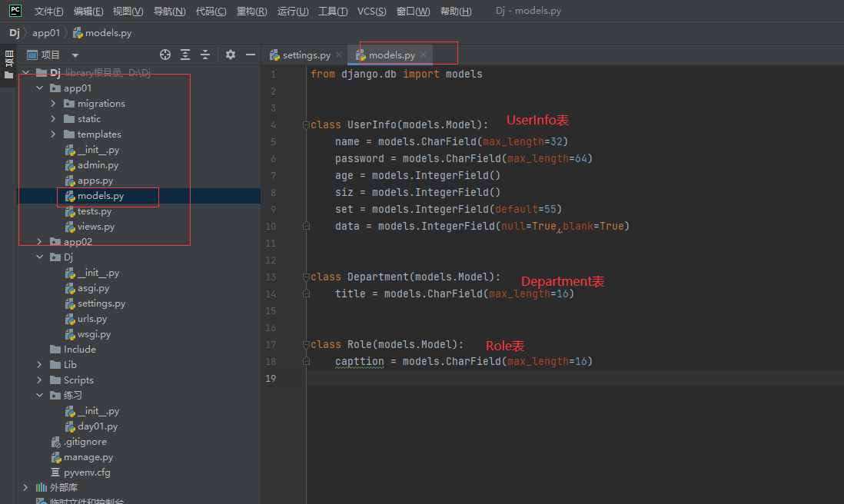Expand the migrations folder
844x504 pixels.
pos(53,104)
